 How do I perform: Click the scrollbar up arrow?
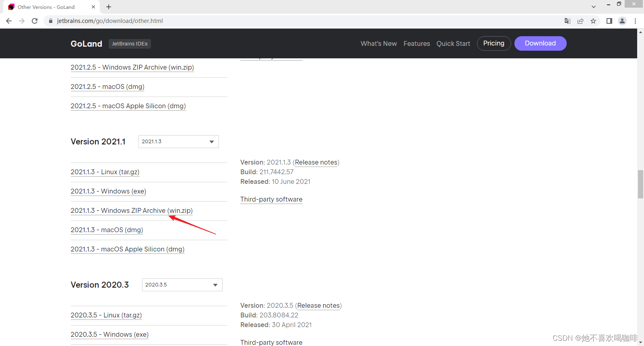[640, 32]
